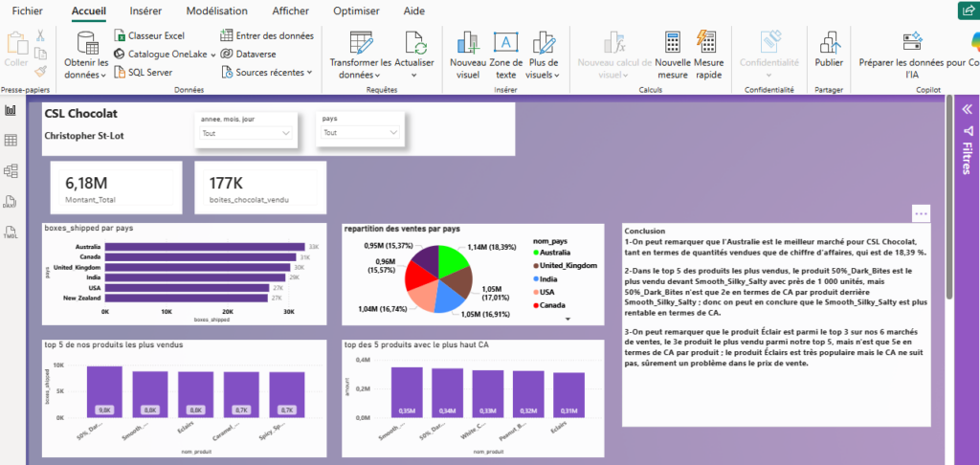The width and height of the screenshot is (980, 465).
Task: Click the United_Kingdom legend brown swatch
Action: [536, 266]
